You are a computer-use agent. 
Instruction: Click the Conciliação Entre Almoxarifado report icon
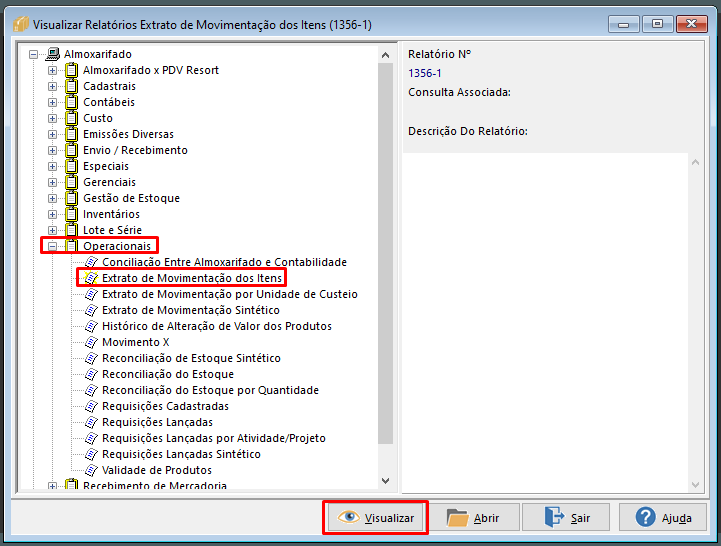click(x=92, y=262)
